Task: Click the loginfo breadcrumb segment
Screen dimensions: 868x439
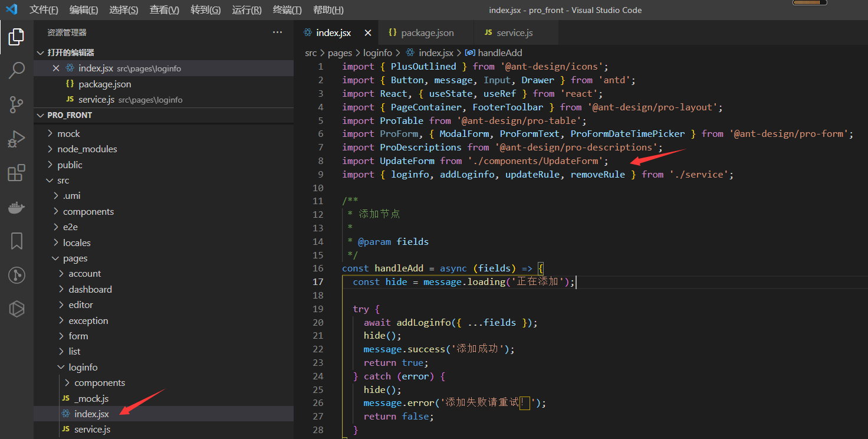Action: [377, 53]
